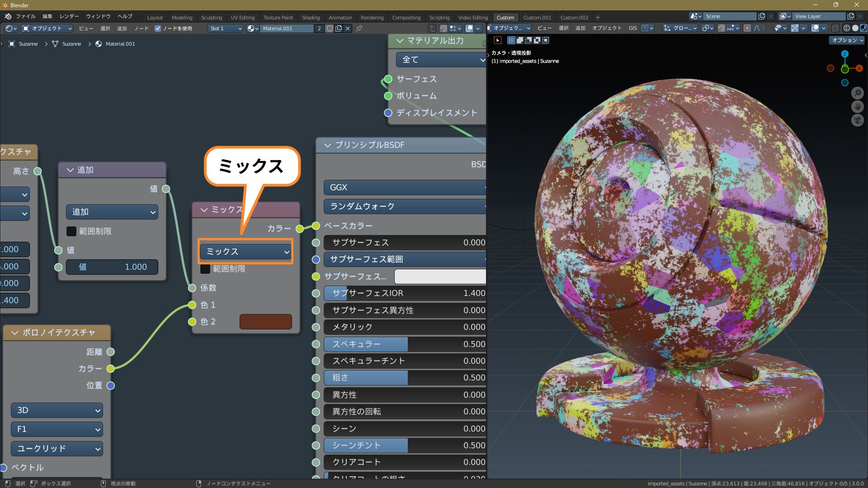Switch to material preview shading

pos(863,28)
